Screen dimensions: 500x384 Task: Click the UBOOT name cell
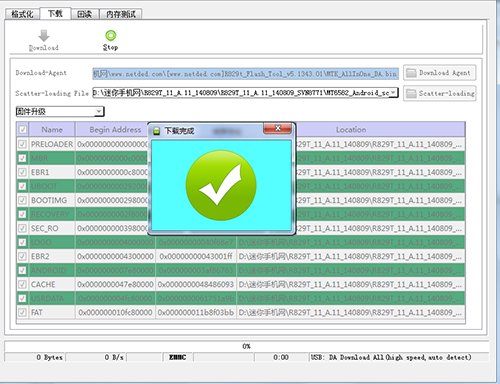click(52, 186)
